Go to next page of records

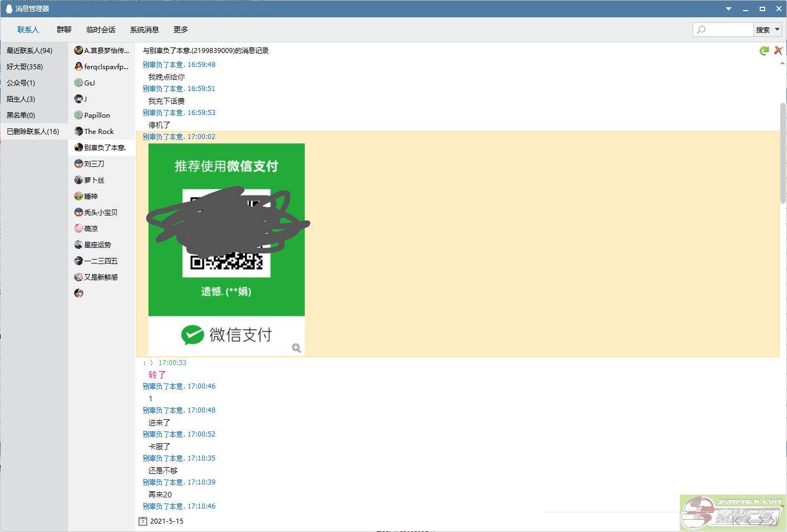(761, 520)
